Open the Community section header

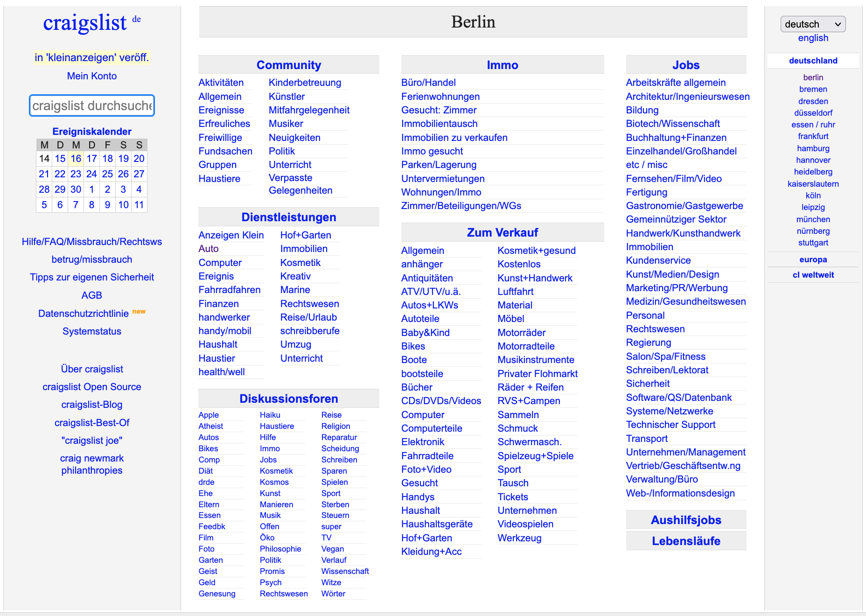[288, 65]
